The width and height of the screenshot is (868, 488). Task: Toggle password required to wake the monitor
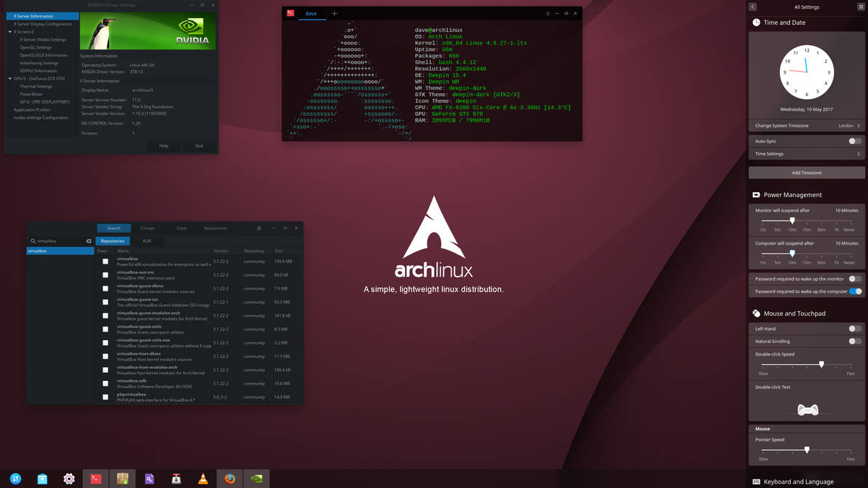[x=855, y=279]
